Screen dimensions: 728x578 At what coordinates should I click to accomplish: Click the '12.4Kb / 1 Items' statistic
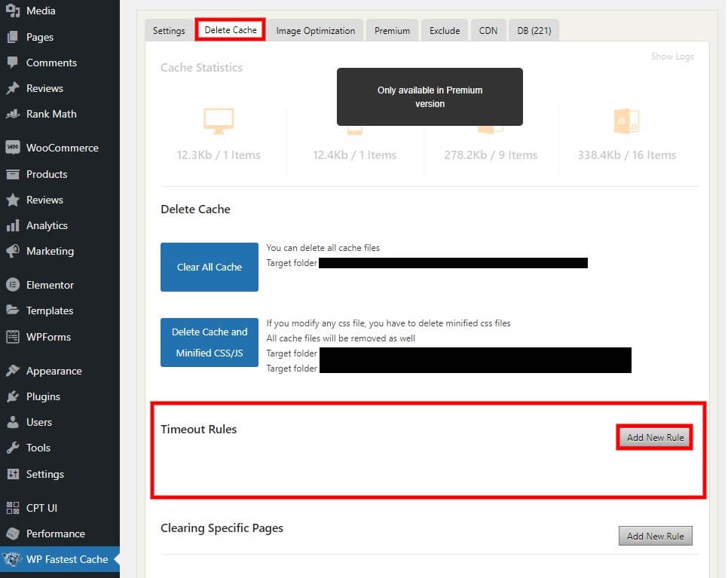(x=355, y=155)
